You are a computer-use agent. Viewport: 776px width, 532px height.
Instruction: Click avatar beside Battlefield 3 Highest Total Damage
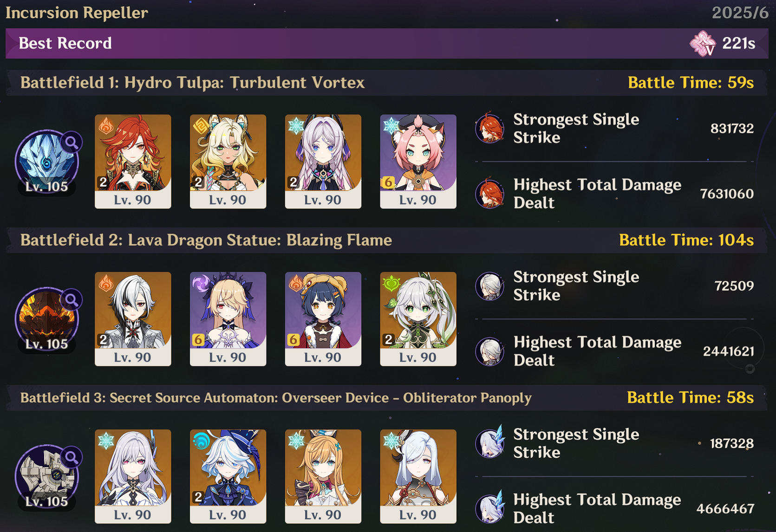(x=490, y=507)
